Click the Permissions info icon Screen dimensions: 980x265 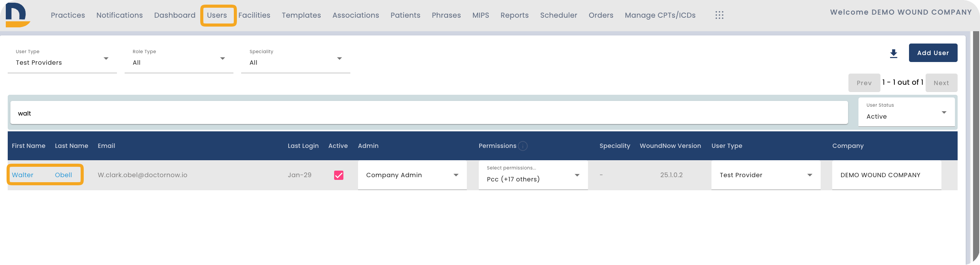coord(523,146)
